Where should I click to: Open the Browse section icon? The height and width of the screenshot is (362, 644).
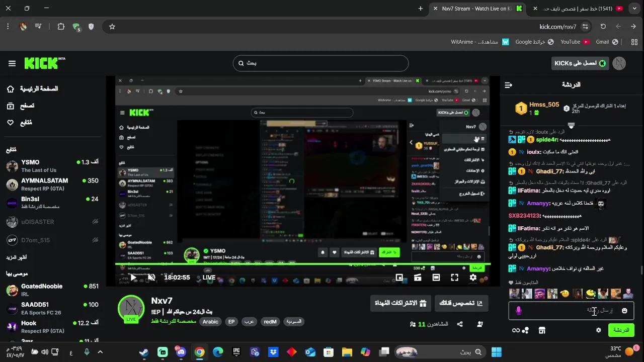pyautogui.click(x=11, y=106)
